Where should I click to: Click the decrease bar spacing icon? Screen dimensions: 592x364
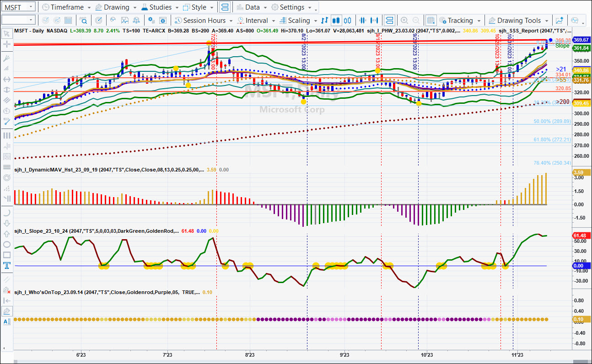tap(363, 21)
